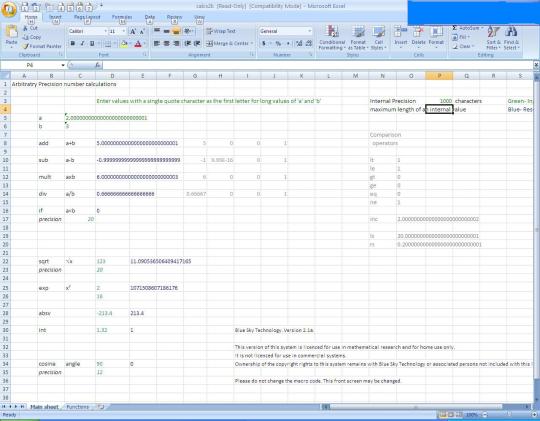Switch to the Data ribbon tab
Screen dimensions: 540x421
(x=149, y=17)
